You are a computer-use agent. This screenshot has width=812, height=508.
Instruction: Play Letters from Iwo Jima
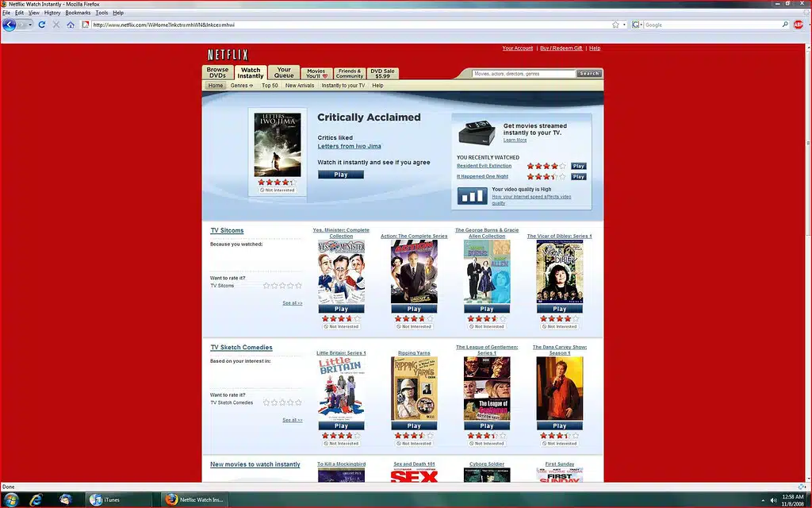point(341,175)
